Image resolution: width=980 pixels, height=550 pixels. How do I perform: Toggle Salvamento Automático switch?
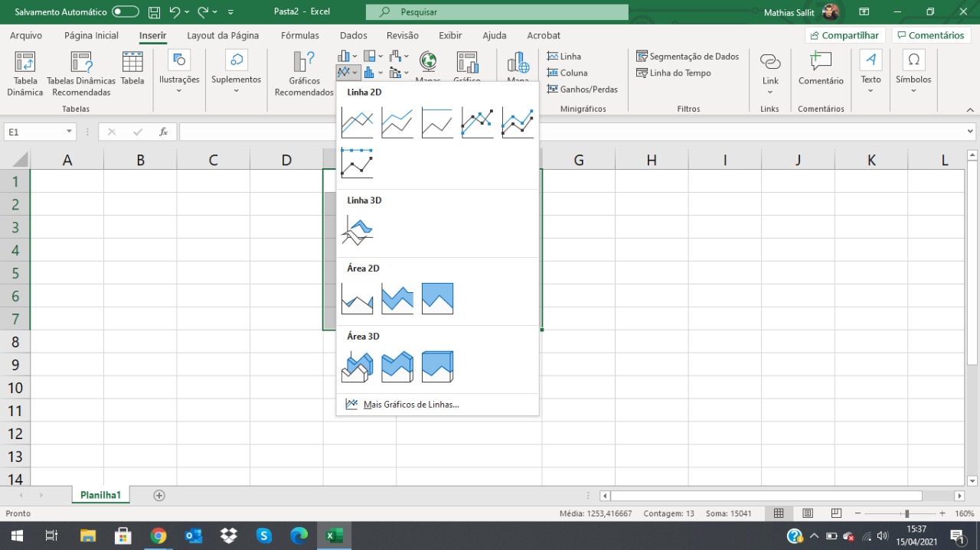[x=126, y=12]
